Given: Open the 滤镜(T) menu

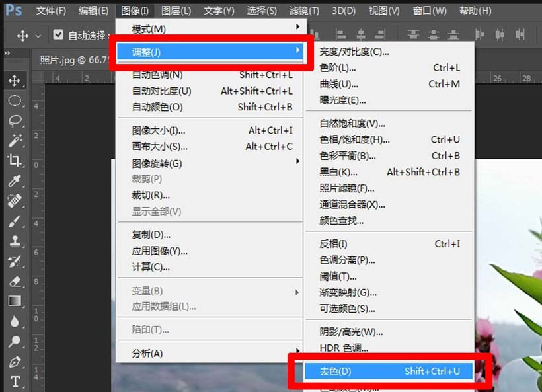Looking at the screenshot, I should 303,10.
